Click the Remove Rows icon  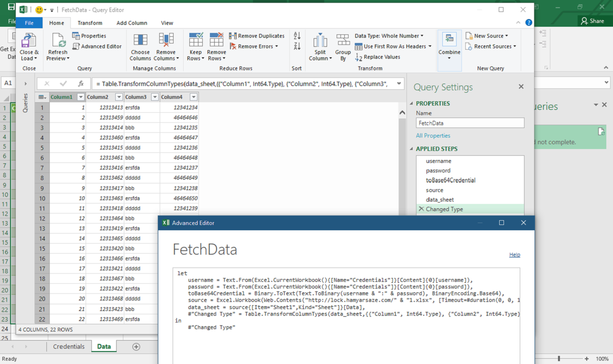pyautogui.click(x=217, y=40)
